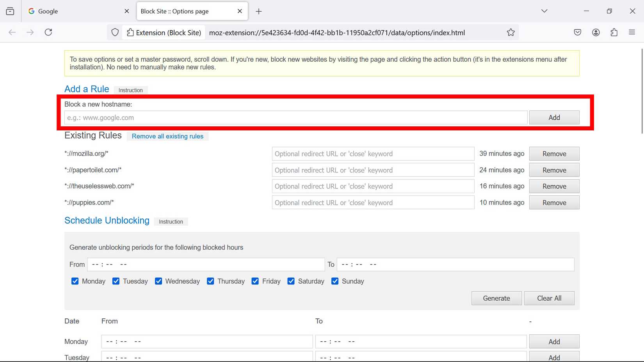The height and width of the screenshot is (362, 644).
Task: Close the Google tab
Action: click(x=126, y=11)
